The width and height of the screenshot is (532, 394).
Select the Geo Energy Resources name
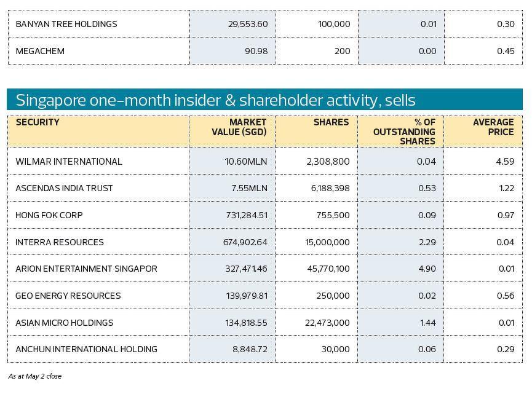[x=68, y=296]
